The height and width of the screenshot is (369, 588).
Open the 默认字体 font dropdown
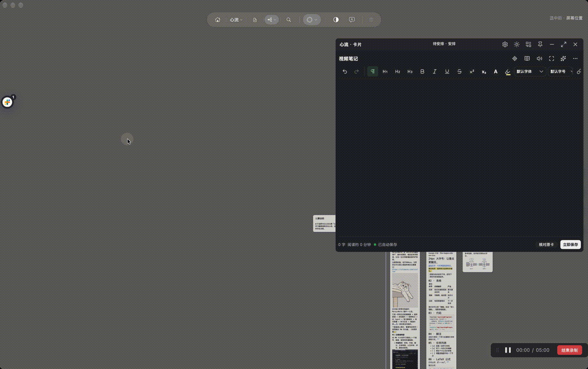530,72
